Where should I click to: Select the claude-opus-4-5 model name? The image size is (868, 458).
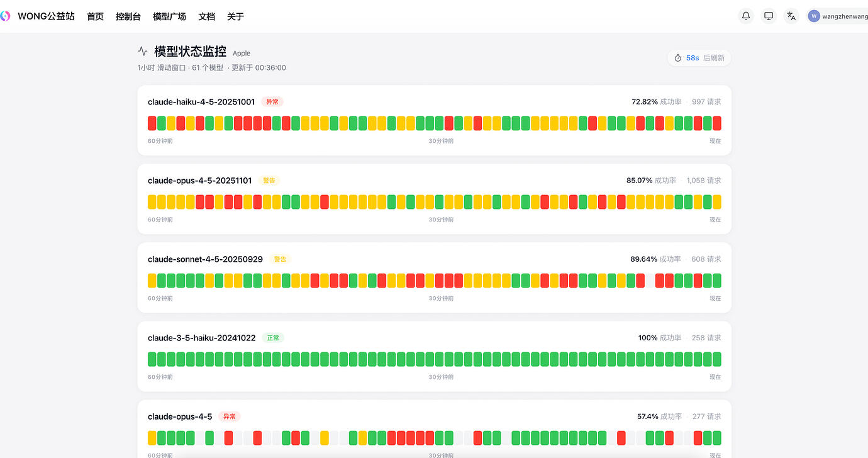tap(180, 416)
